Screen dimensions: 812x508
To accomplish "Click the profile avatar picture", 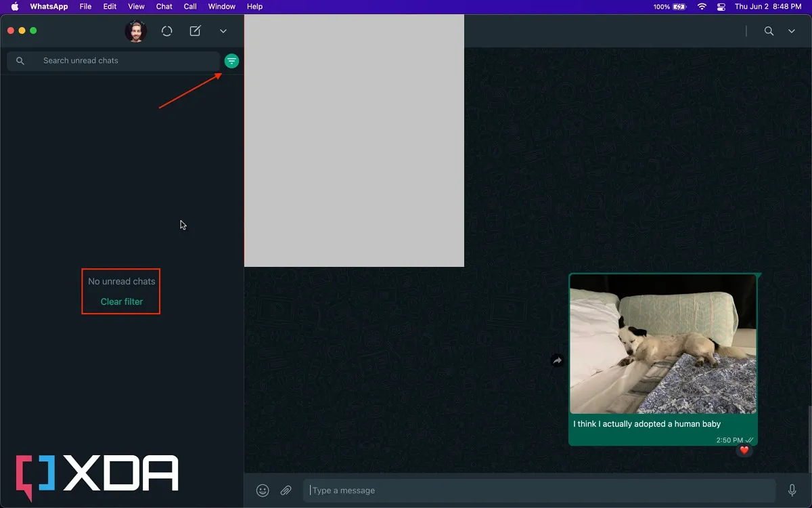I will tap(136, 31).
